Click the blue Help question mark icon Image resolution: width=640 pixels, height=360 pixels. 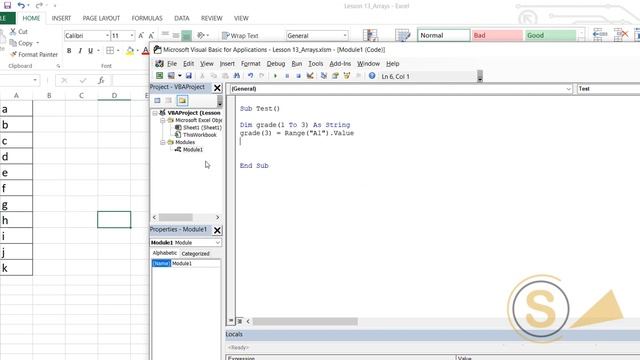click(x=372, y=76)
